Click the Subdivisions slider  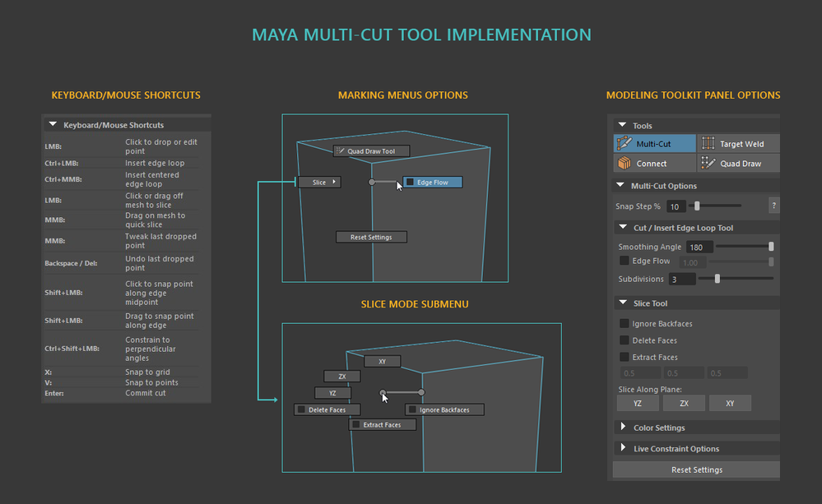click(x=736, y=279)
